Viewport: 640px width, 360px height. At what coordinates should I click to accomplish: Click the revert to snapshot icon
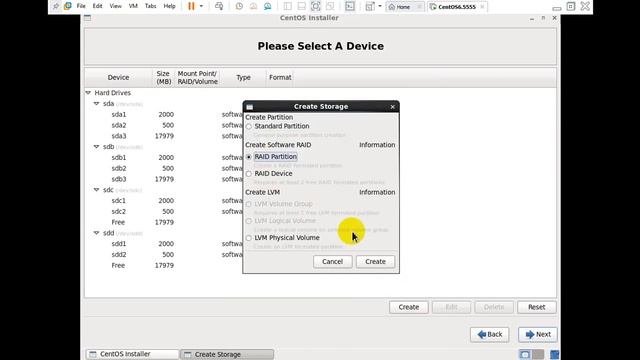coord(253,6)
